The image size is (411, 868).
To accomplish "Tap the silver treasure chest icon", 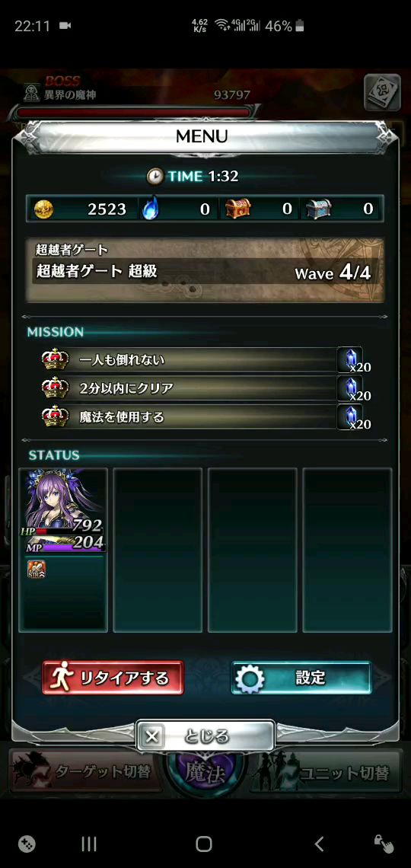I will coord(319,209).
